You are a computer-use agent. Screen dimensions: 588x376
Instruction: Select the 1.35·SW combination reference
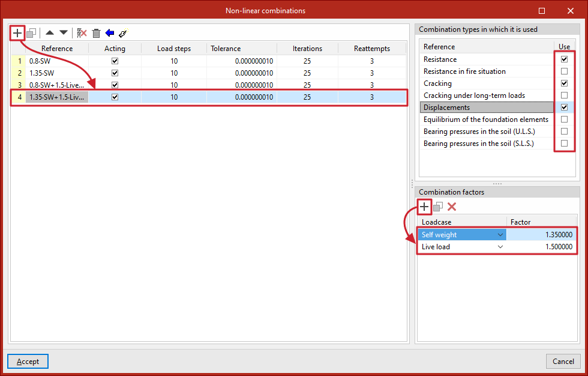click(57, 73)
